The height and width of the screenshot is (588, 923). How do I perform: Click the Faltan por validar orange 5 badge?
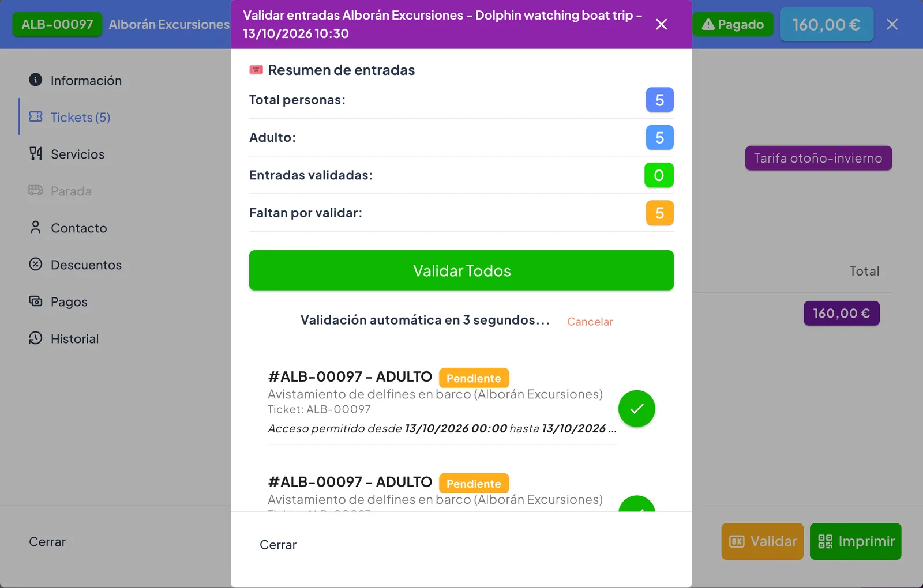[x=659, y=213]
